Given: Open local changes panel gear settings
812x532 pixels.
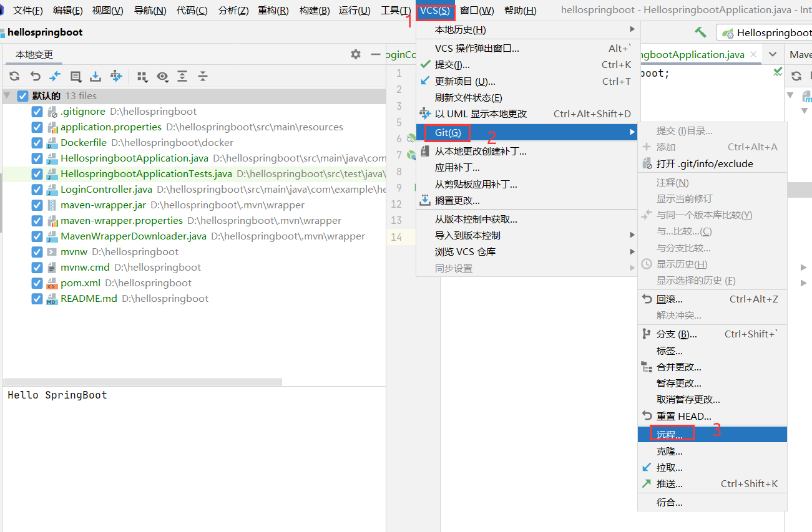Looking at the screenshot, I should pyautogui.click(x=356, y=54).
